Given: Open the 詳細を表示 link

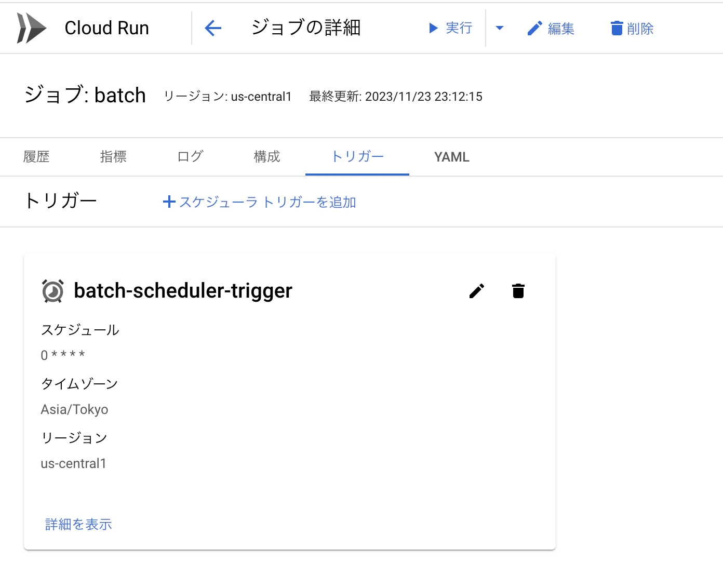Looking at the screenshot, I should click(x=78, y=525).
